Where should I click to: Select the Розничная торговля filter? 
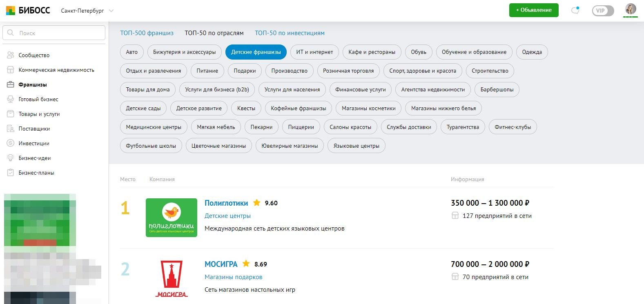tap(348, 71)
